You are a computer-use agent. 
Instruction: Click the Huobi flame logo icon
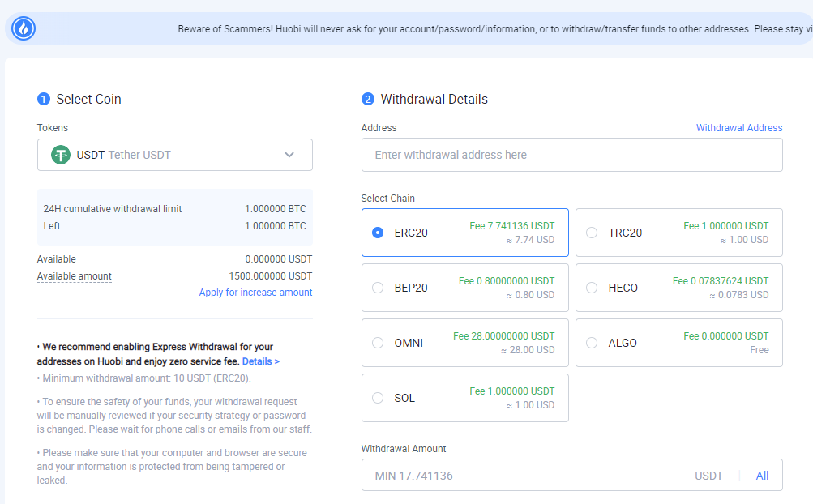click(x=24, y=28)
